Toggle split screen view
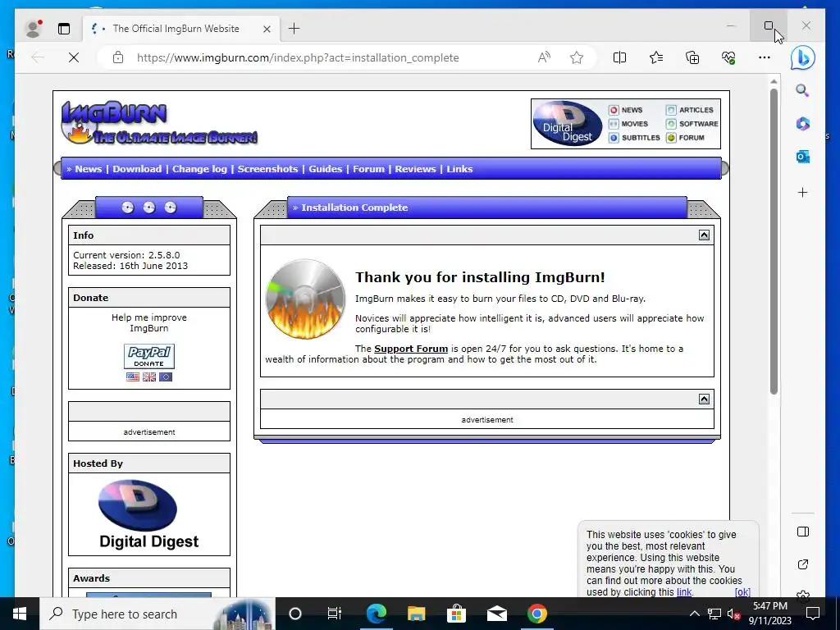 click(619, 57)
